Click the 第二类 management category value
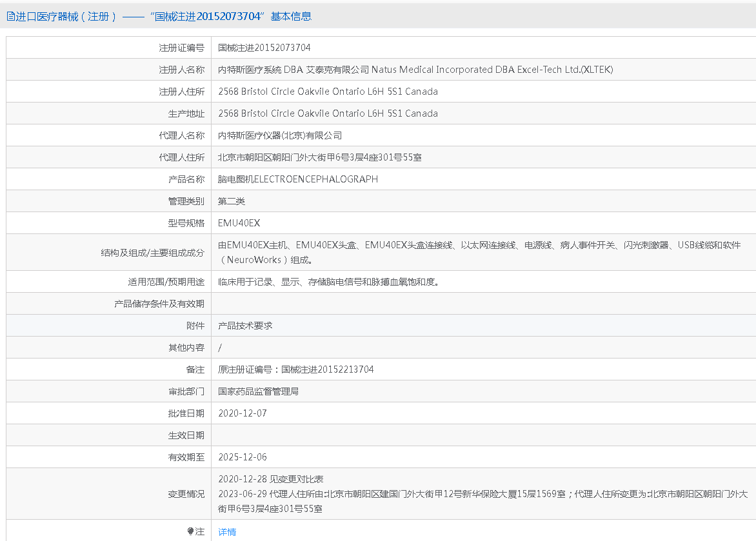The image size is (756, 541). click(x=232, y=201)
